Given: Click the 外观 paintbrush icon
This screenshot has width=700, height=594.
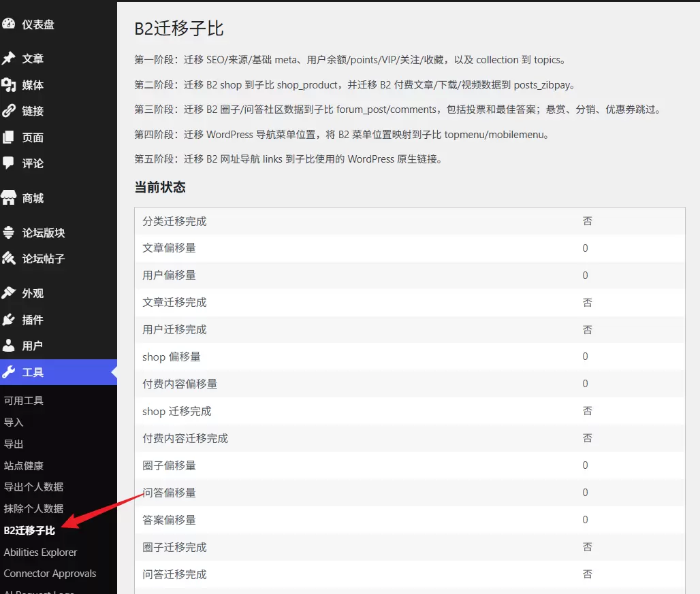Looking at the screenshot, I should point(8,293).
